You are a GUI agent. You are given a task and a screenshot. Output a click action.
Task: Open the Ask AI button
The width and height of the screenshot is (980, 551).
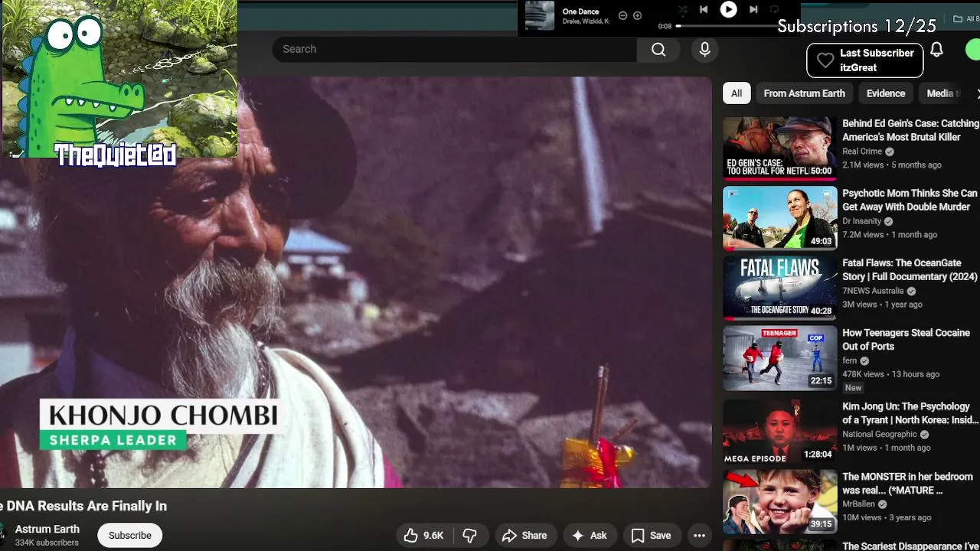(x=590, y=536)
